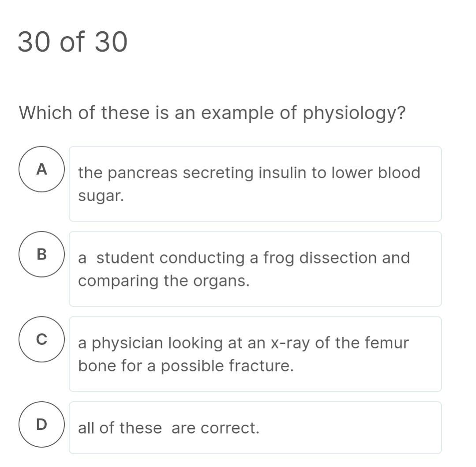The height and width of the screenshot is (467, 476).
Task: Click the word 'pancreas' in option A
Action: 143,173
